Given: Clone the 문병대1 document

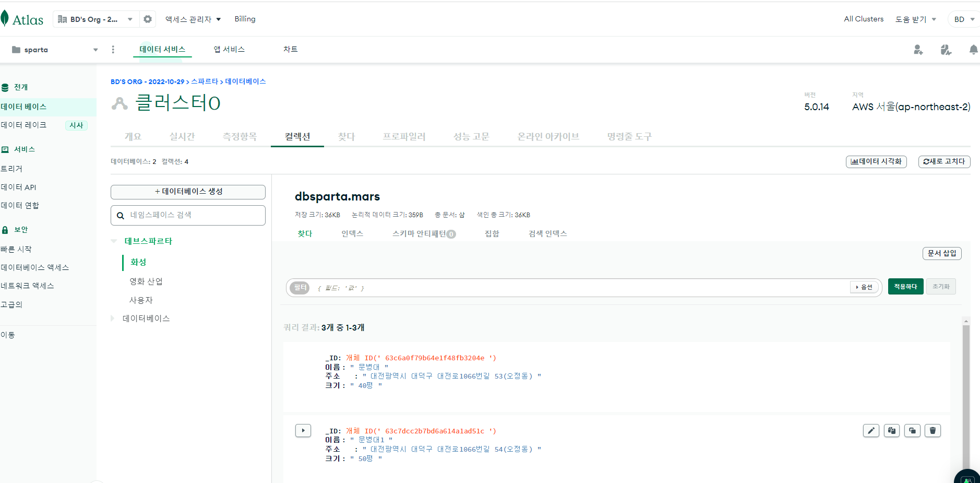Looking at the screenshot, I should tap(912, 430).
